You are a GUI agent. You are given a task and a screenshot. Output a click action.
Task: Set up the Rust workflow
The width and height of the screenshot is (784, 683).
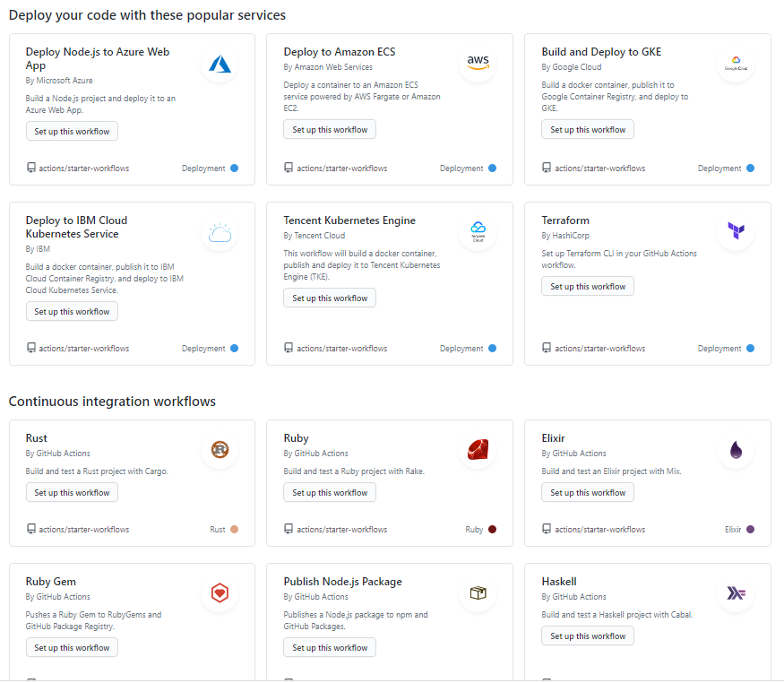point(72,492)
